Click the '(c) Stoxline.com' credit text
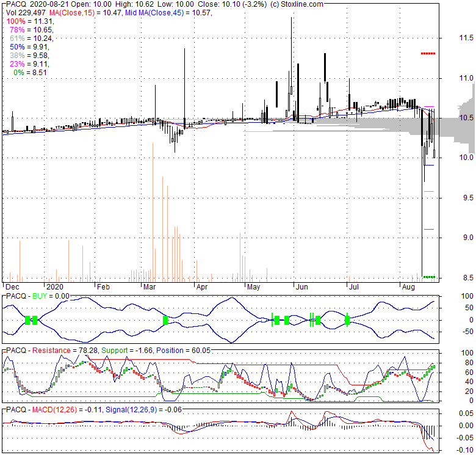Viewport: 476px width, 455px height. (x=297, y=4)
